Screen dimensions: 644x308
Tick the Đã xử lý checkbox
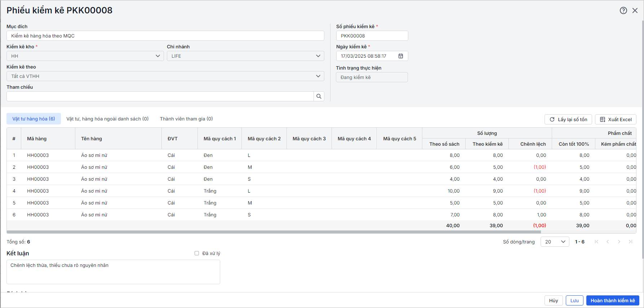point(197,253)
